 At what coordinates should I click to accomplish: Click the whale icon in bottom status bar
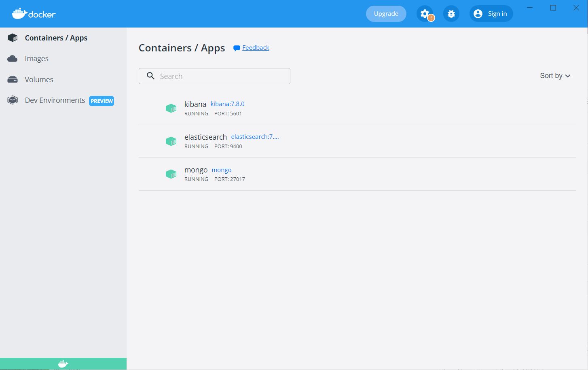63,364
